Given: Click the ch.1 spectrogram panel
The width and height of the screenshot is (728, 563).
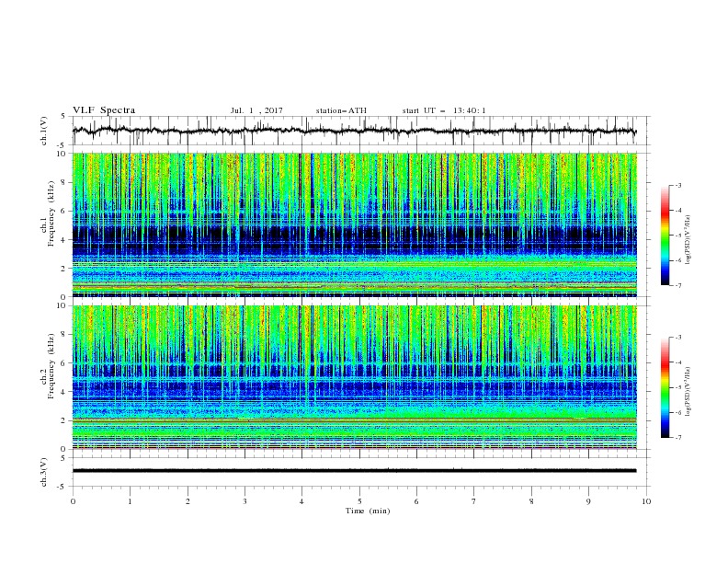Looking at the screenshot, I should pos(355,224).
